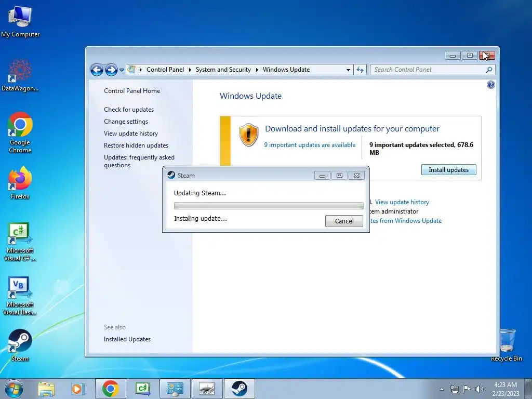
Task: Cancel the Steam update
Action: pos(344,221)
